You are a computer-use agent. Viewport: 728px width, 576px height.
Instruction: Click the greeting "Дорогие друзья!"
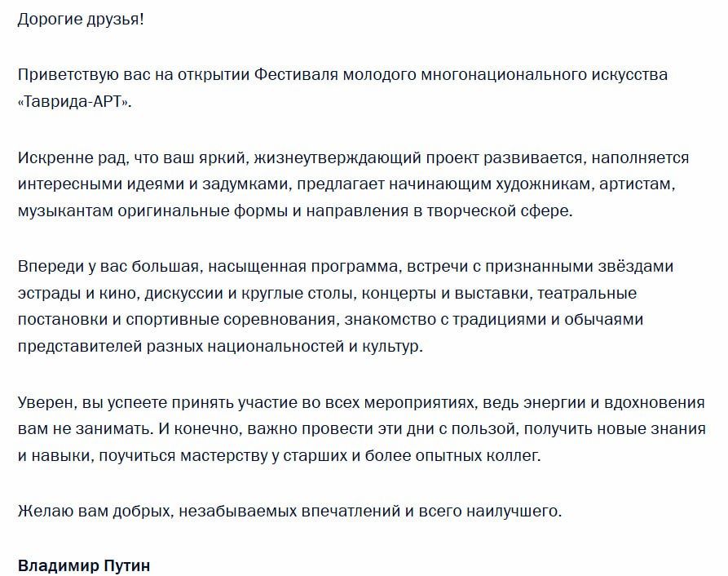point(80,18)
